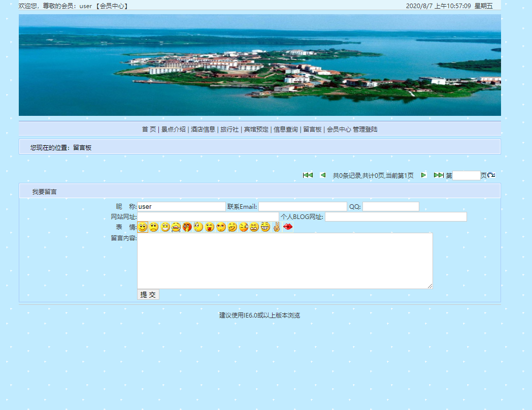Screen dimensions: 532x410
Task: Open the 信息查询 section
Action: pos(285,129)
